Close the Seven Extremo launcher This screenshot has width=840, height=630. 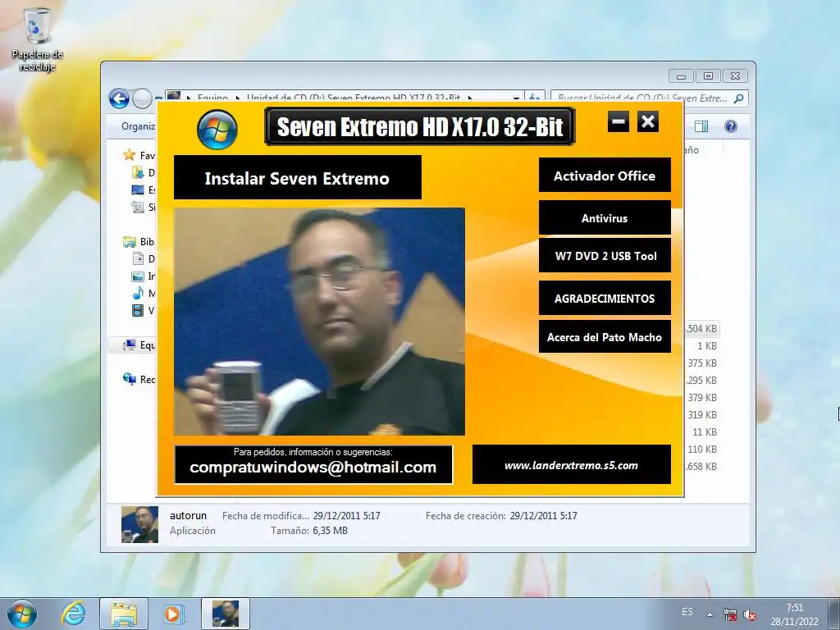pyautogui.click(x=648, y=121)
